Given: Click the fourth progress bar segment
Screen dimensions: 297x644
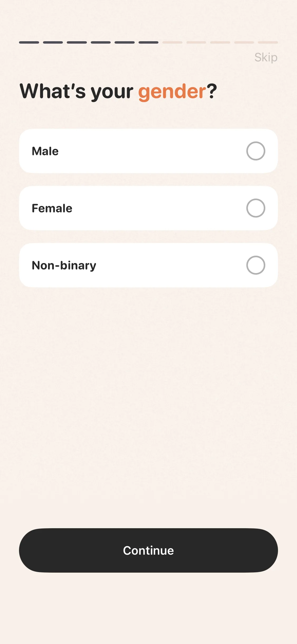Looking at the screenshot, I should [x=101, y=42].
